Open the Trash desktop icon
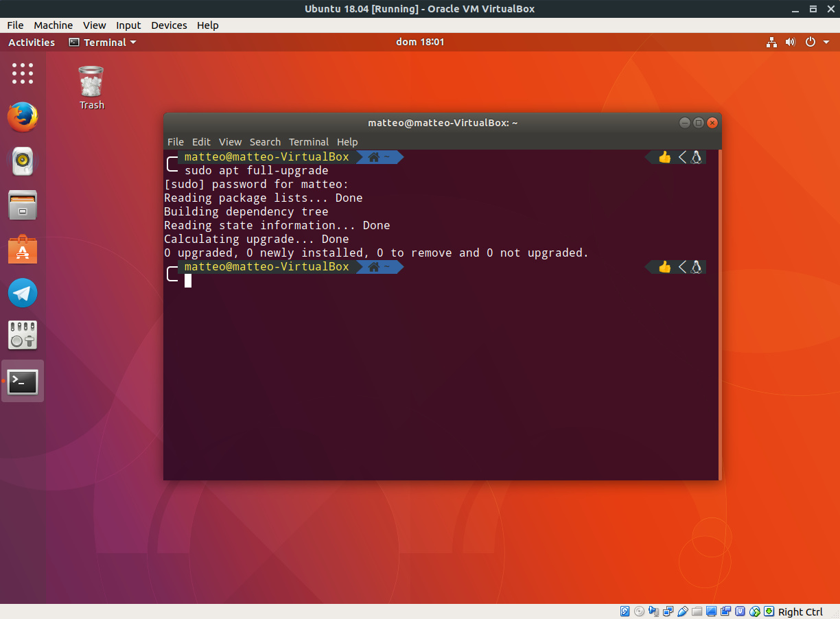 91,87
